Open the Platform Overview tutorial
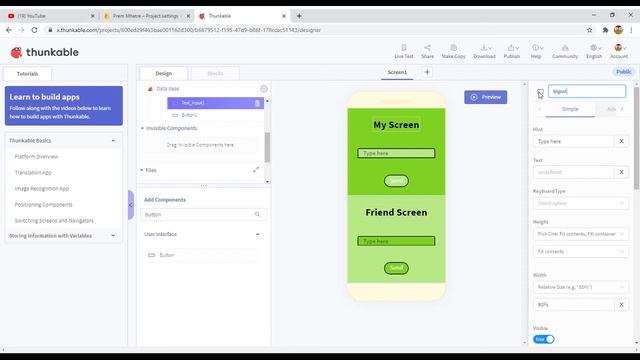The image size is (640, 360). pyautogui.click(x=36, y=157)
